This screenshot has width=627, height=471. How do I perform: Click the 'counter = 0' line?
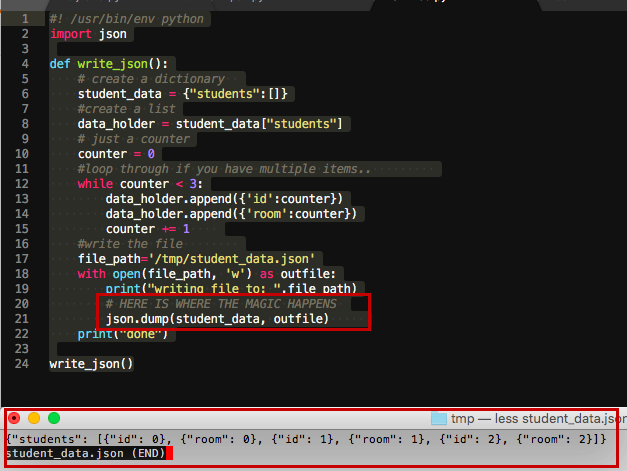tap(116, 154)
